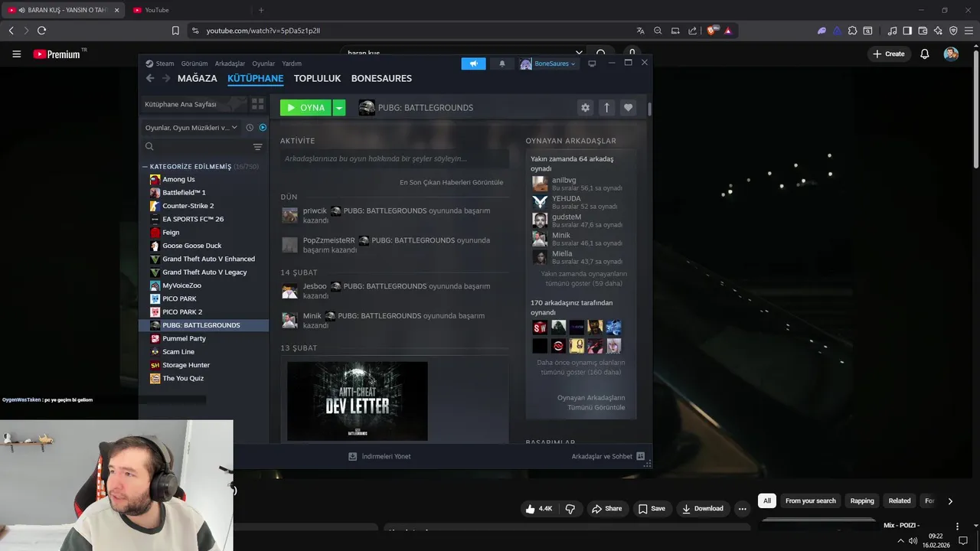
Task: Toggle the ready-to-play filter icon
Action: tap(263, 128)
